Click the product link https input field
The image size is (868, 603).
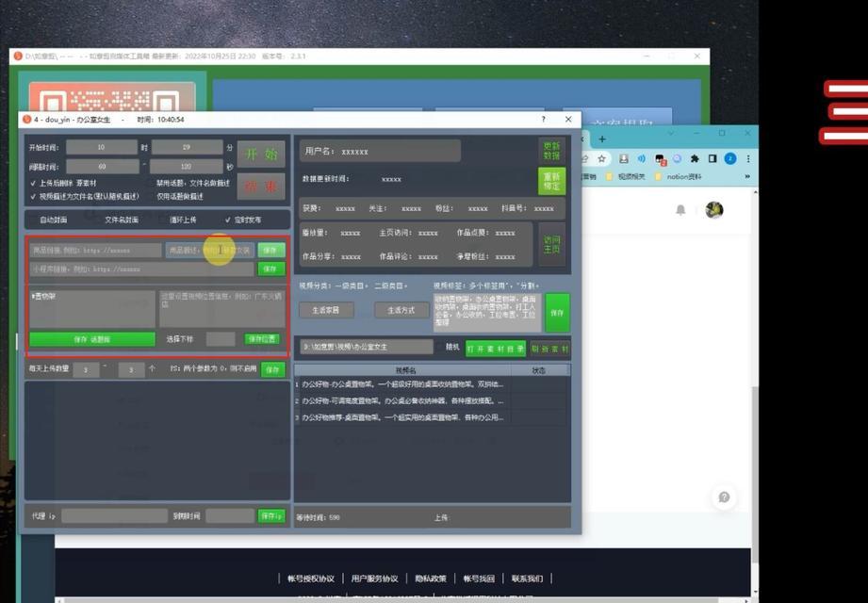click(x=96, y=251)
